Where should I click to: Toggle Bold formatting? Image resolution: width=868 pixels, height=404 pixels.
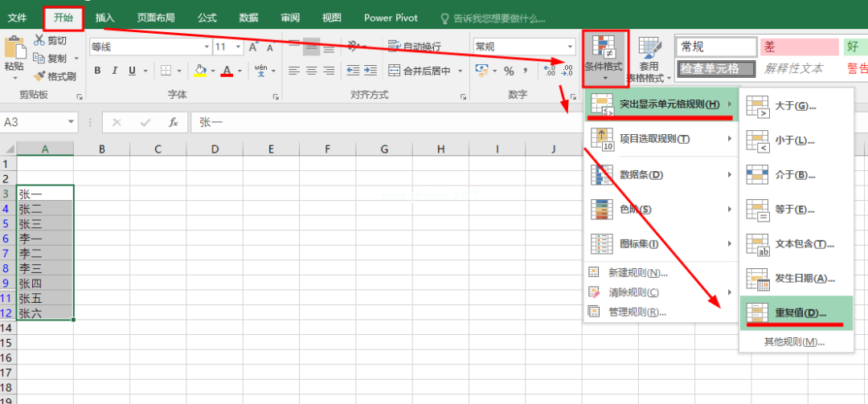click(97, 71)
